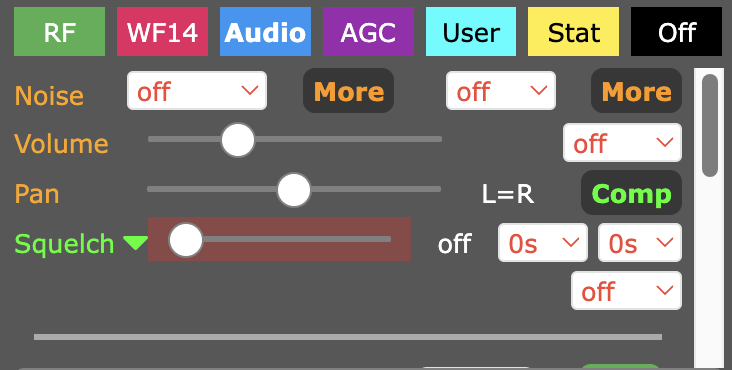The width and height of the screenshot is (732, 370).
Task: Open the second 0s squelch dropdown
Action: click(x=640, y=243)
